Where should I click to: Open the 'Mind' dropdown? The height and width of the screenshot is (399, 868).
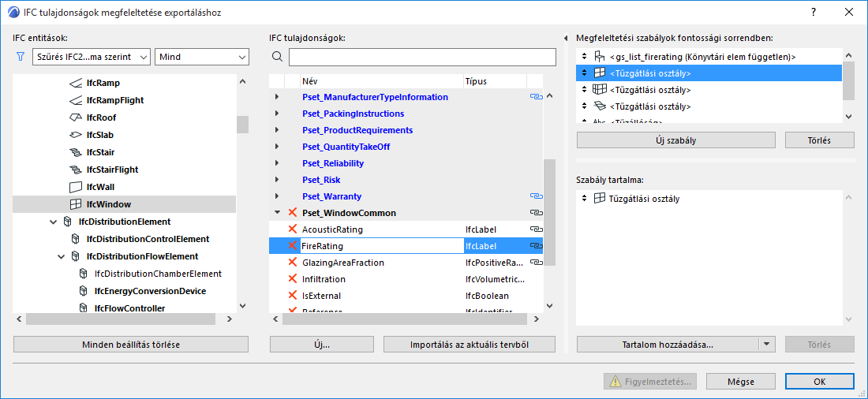[x=202, y=57]
